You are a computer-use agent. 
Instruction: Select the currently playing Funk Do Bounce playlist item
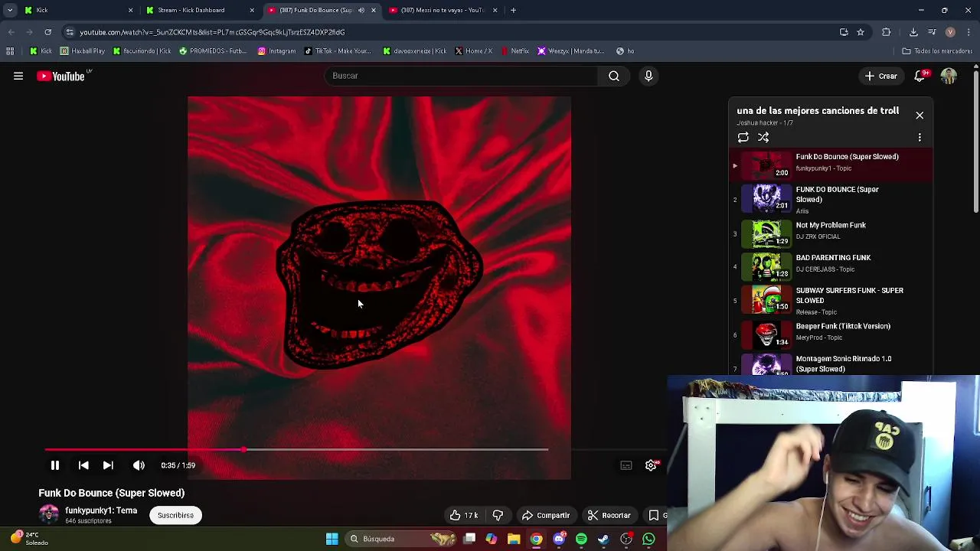pos(831,165)
